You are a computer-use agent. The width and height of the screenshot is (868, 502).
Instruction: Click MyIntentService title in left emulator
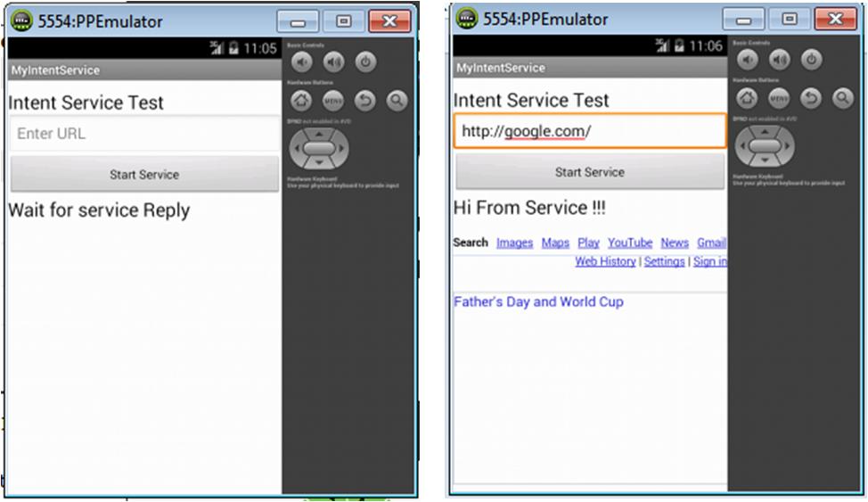point(55,70)
